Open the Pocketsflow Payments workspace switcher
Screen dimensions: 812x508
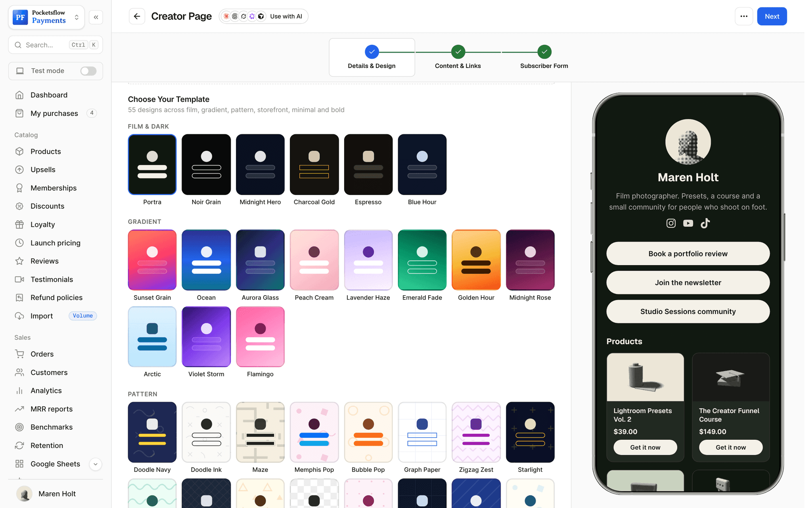46,17
